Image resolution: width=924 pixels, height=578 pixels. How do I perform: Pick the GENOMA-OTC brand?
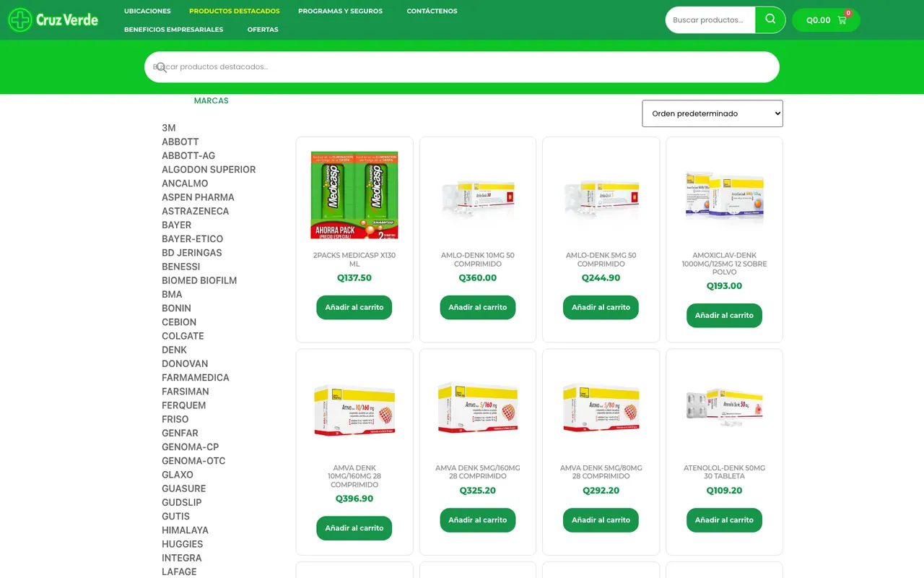click(x=193, y=461)
